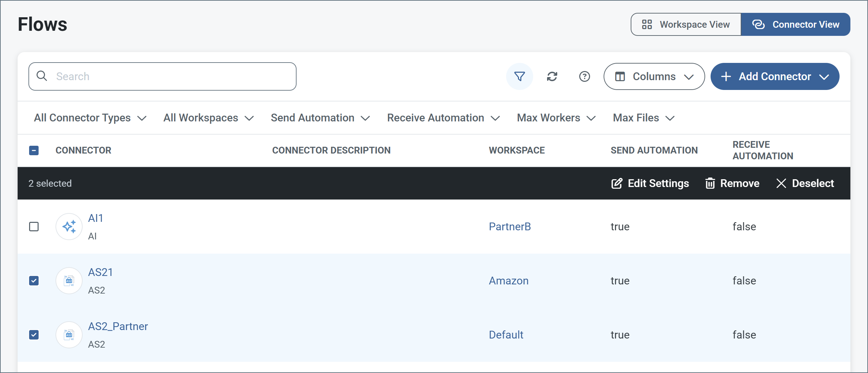Click into the Search field

pos(169,76)
